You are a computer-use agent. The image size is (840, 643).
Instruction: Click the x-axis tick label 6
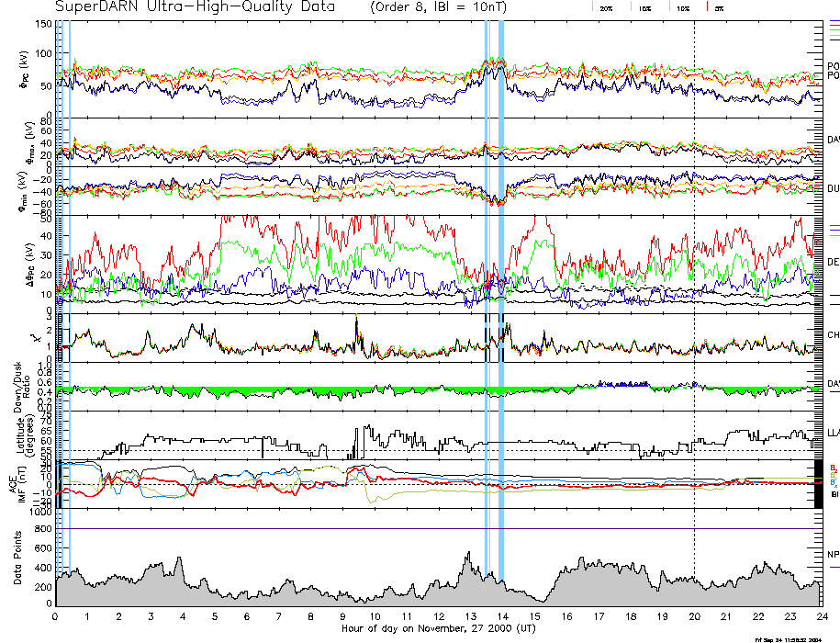pyautogui.click(x=247, y=616)
